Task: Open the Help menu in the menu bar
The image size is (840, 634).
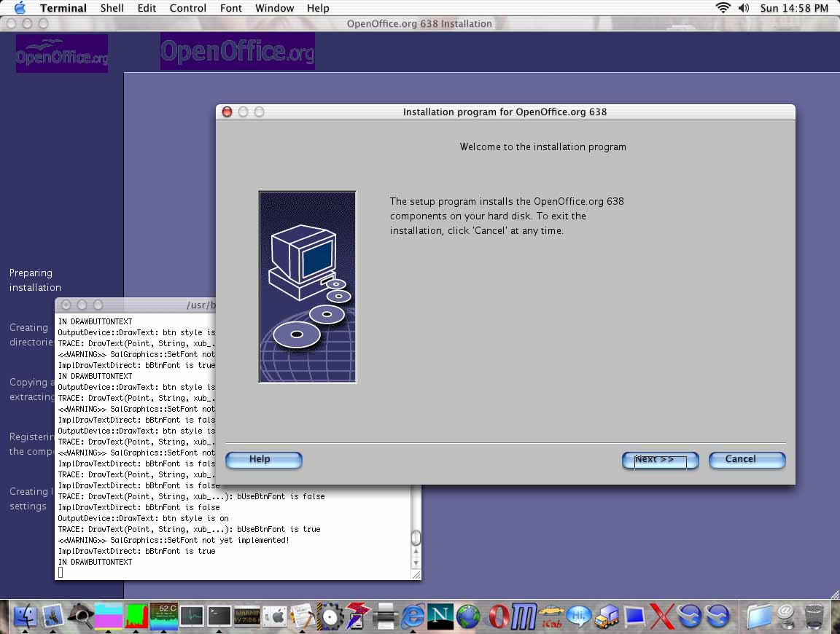Action: click(x=318, y=8)
